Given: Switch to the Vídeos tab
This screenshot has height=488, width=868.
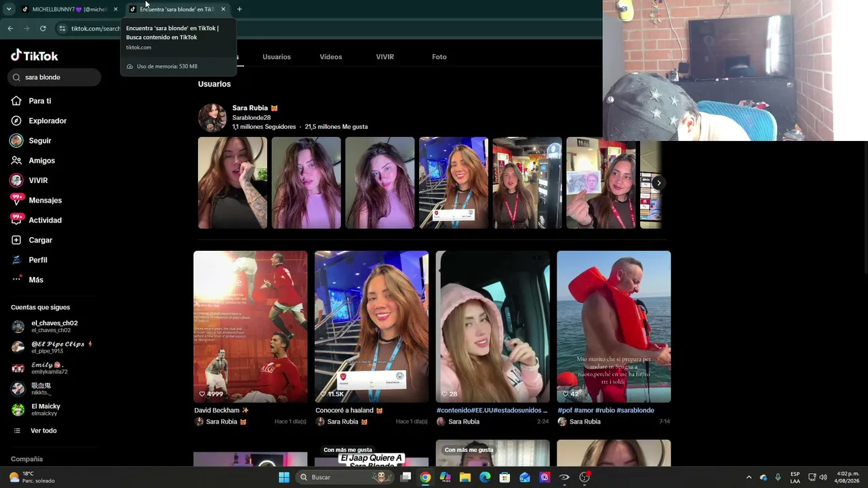Looking at the screenshot, I should [331, 57].
